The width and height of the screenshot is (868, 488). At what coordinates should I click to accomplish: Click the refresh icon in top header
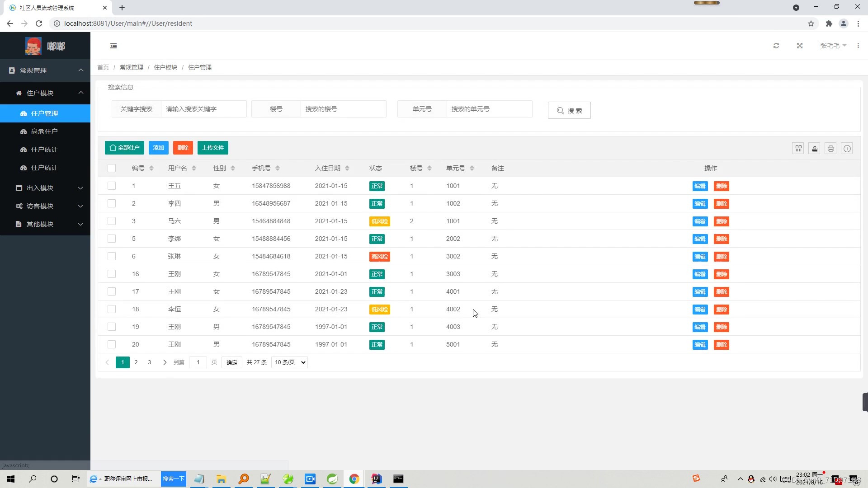point(776,46)
